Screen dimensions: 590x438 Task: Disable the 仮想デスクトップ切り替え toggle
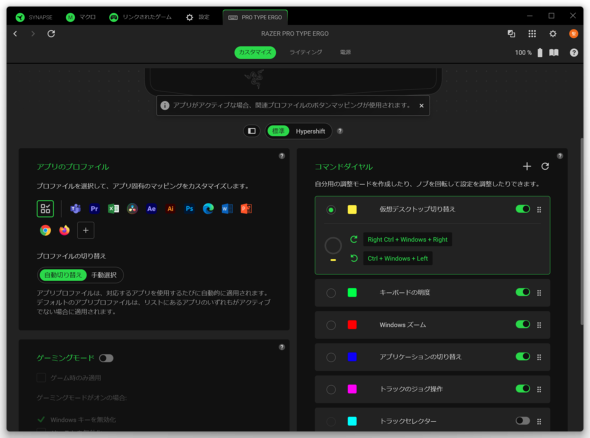coord(523,209)
